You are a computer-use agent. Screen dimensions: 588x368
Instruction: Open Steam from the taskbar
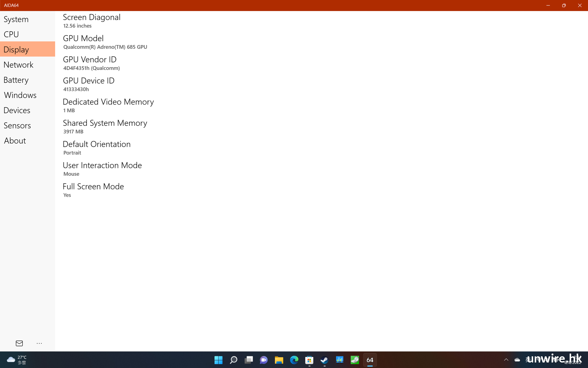click(324, 360)
